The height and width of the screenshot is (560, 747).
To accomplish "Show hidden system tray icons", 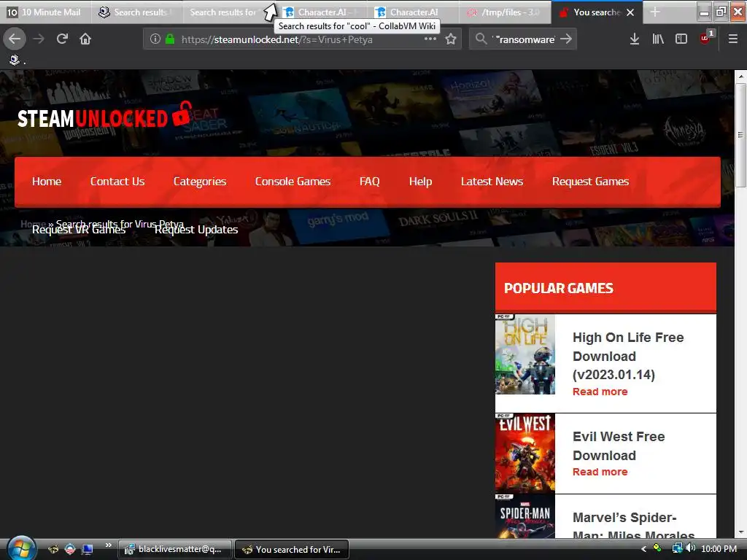I will (643, 549).
